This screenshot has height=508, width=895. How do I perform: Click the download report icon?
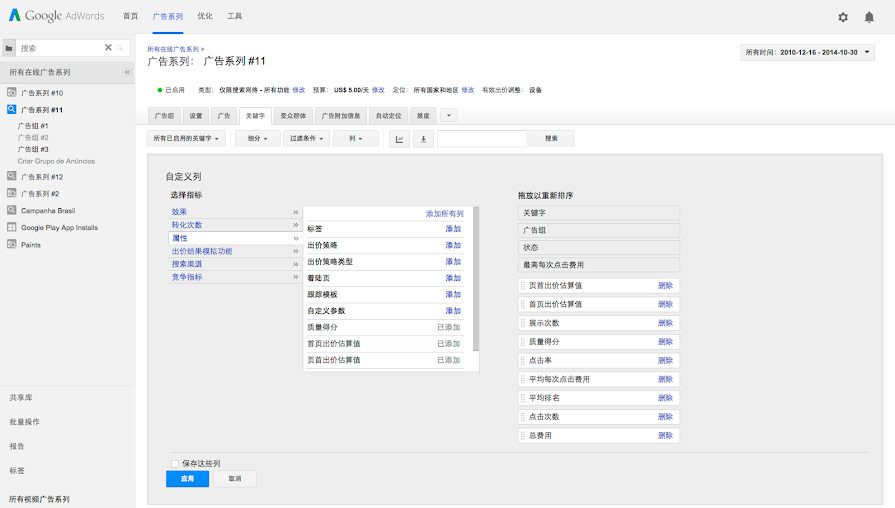pyautogui.click(x=423, y=139)
